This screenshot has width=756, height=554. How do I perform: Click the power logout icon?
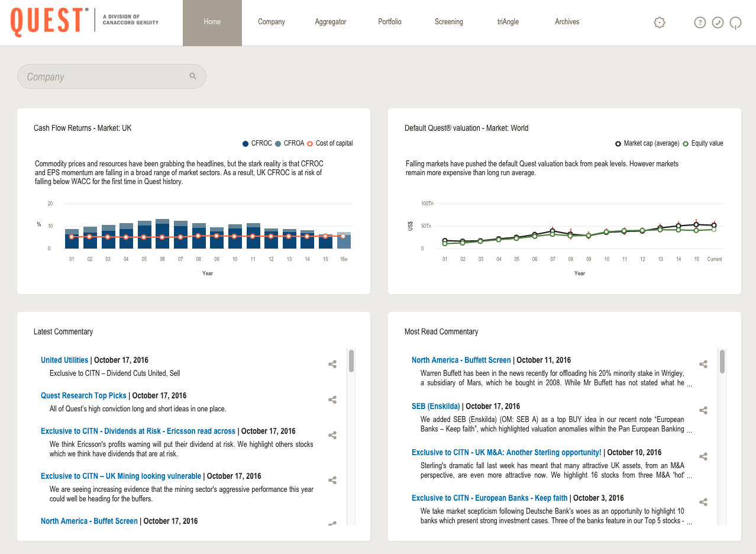click(x=735, y=22)
